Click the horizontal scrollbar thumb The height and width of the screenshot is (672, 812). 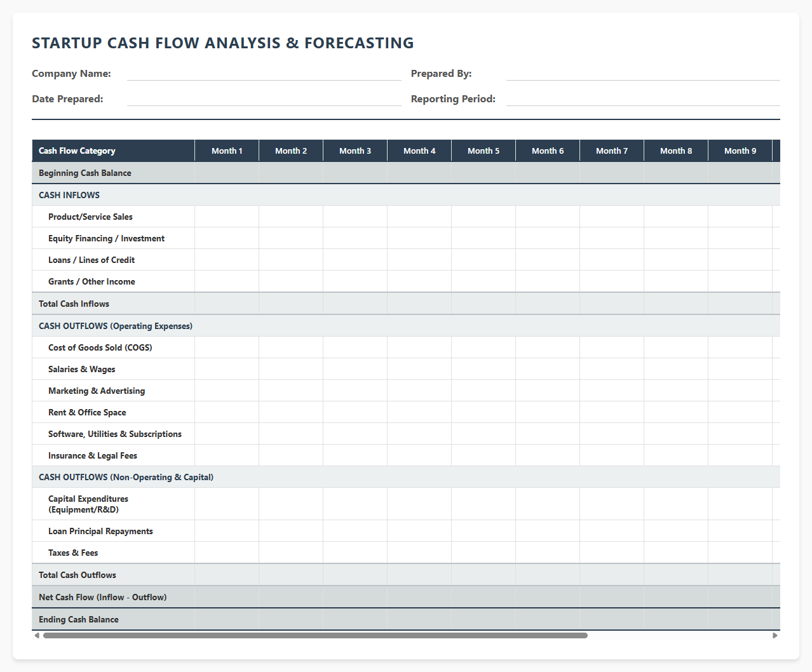point(315,635)
